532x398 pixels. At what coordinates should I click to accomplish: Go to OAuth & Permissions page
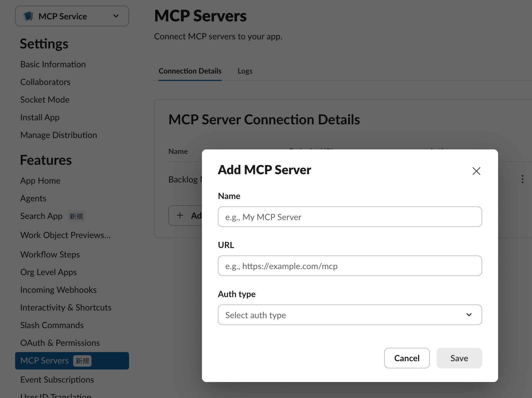pyautogui.click(x=60, y=343)
